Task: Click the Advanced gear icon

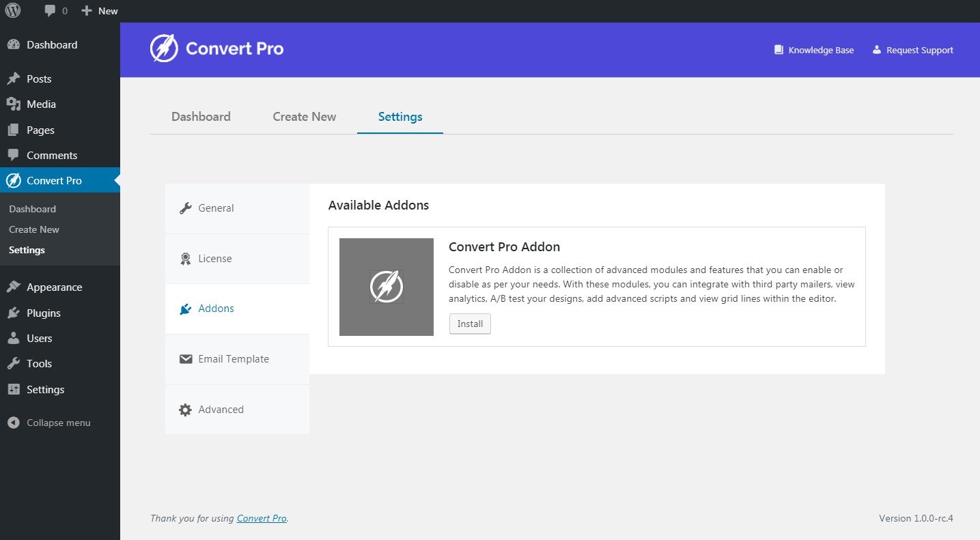Action: pyautogui.click(x=186, y=410)
